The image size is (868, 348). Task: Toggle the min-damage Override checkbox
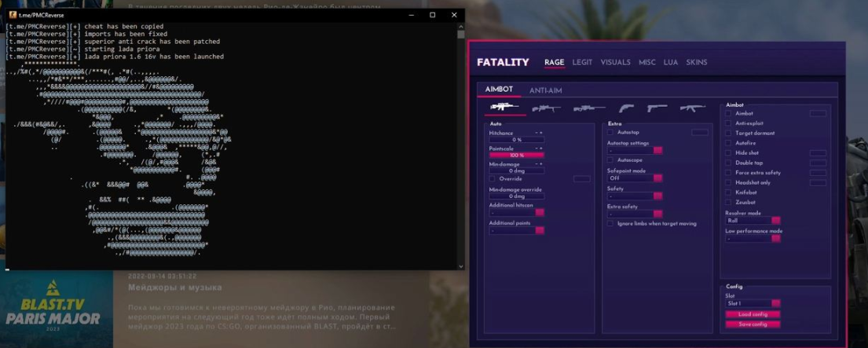pyautogui.click(x=492, y=178)
